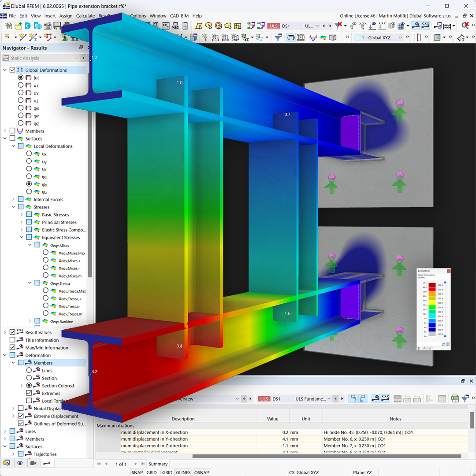The image size is (476, 476).
Task: Click the Navigator camera tab icon
Action: click(x=33, y=463)
